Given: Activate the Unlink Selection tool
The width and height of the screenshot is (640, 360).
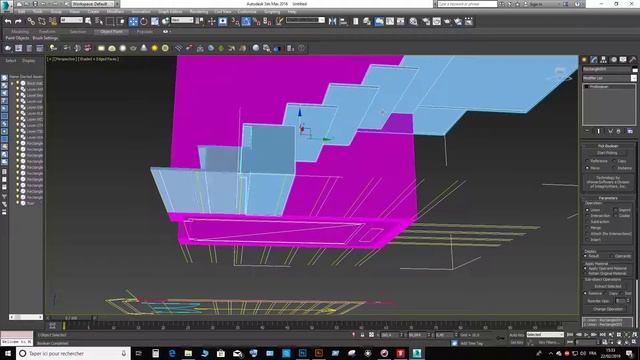Looking at the screenshot, I should [x=42, y=21].
